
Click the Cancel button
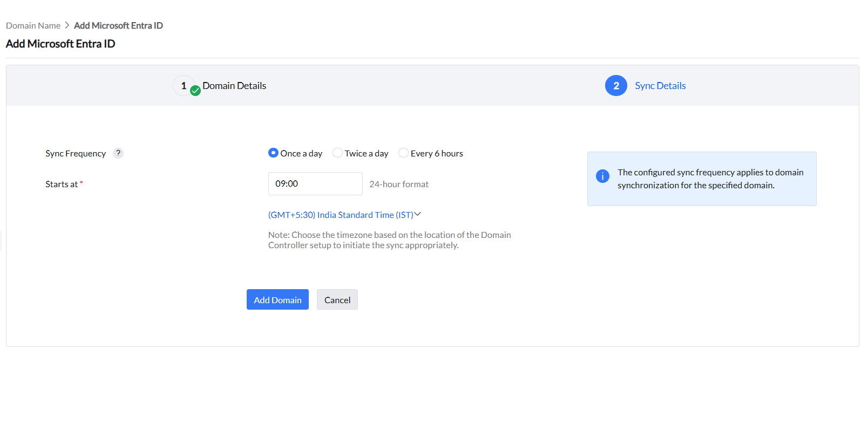pyautogui.click(x=337, y=299)
